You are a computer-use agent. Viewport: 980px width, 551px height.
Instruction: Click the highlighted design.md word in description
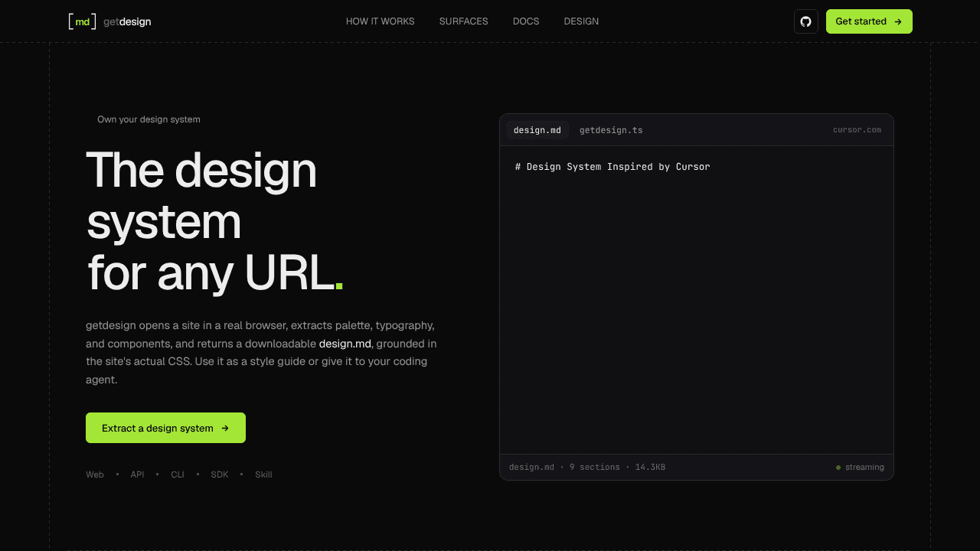pos(345,344)
